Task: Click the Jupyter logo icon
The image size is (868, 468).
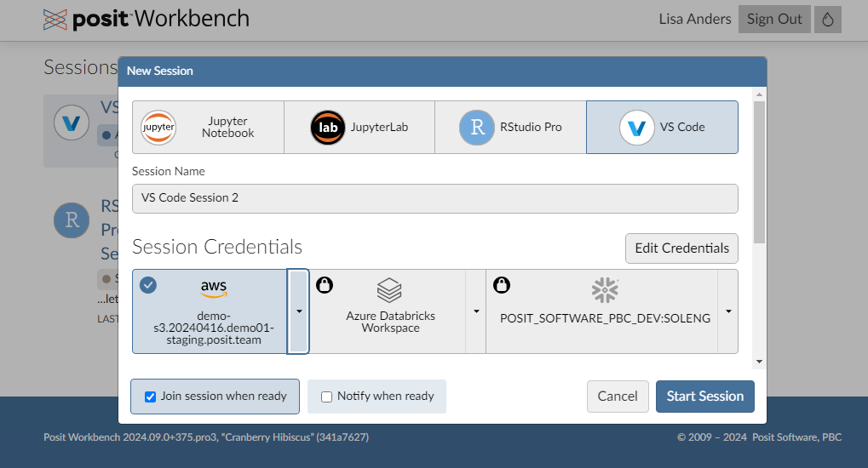Action: (158, 128)
